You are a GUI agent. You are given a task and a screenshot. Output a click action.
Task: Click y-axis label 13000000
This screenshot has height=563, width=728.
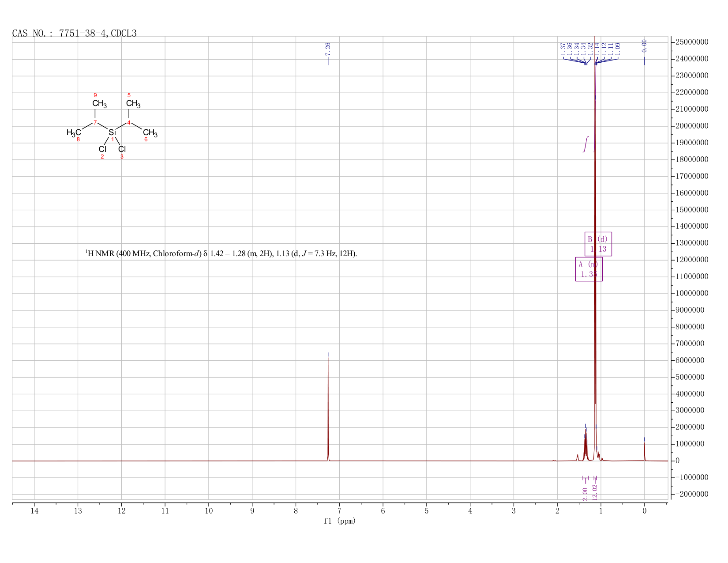(x=691, y=243)
